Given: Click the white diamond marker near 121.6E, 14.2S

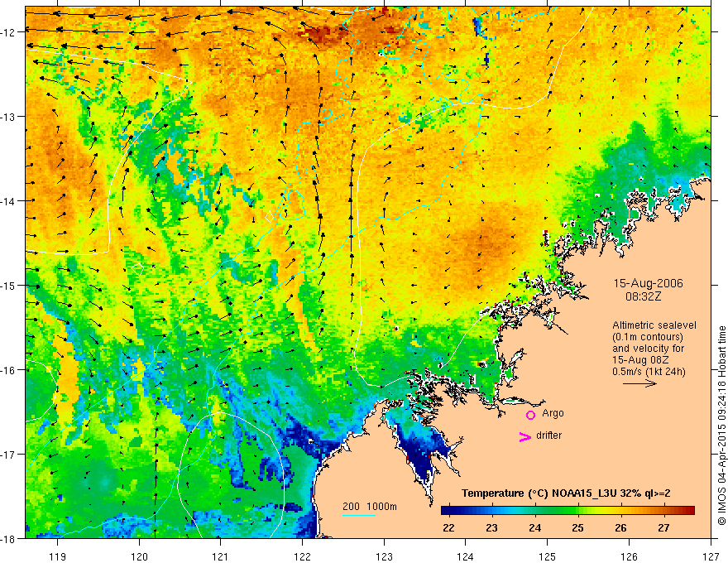Looking at the screenshot, I should coord(269,216).
